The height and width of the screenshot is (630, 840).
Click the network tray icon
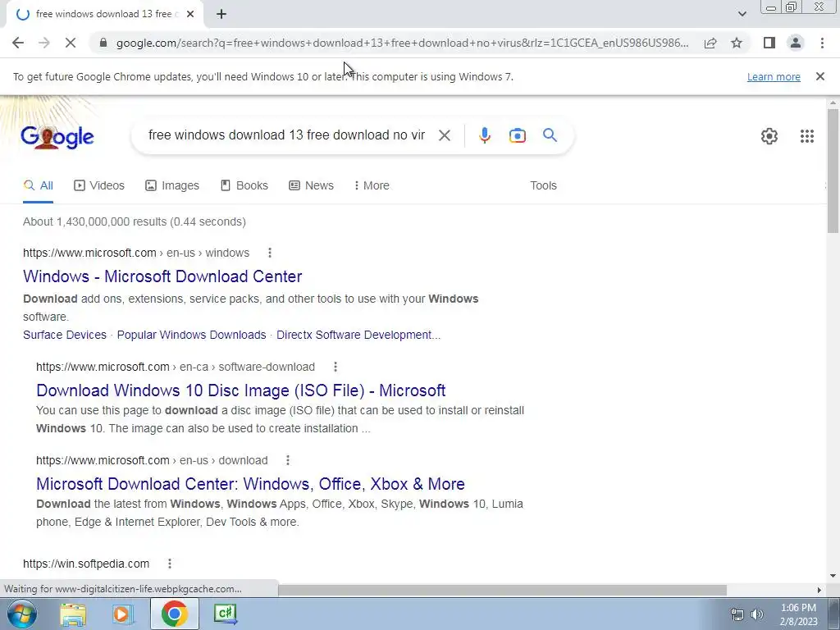(x=737, y=614)
